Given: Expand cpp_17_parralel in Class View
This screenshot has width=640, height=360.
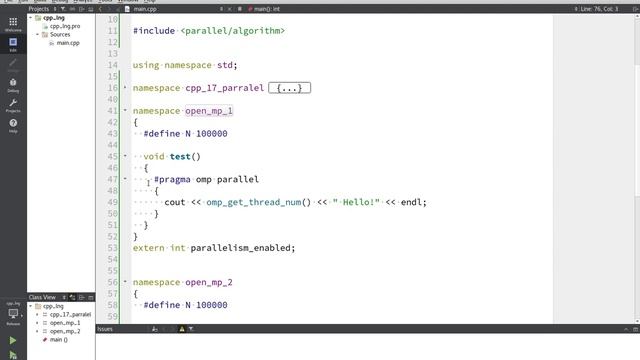Looking at the screenshot, I should click(x=38, y=314).
